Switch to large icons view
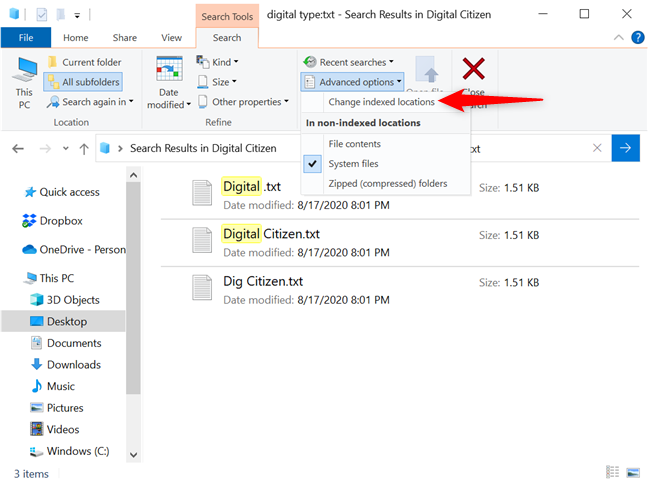The width and height of the screenshot is (648, 484). click(633, 472)
